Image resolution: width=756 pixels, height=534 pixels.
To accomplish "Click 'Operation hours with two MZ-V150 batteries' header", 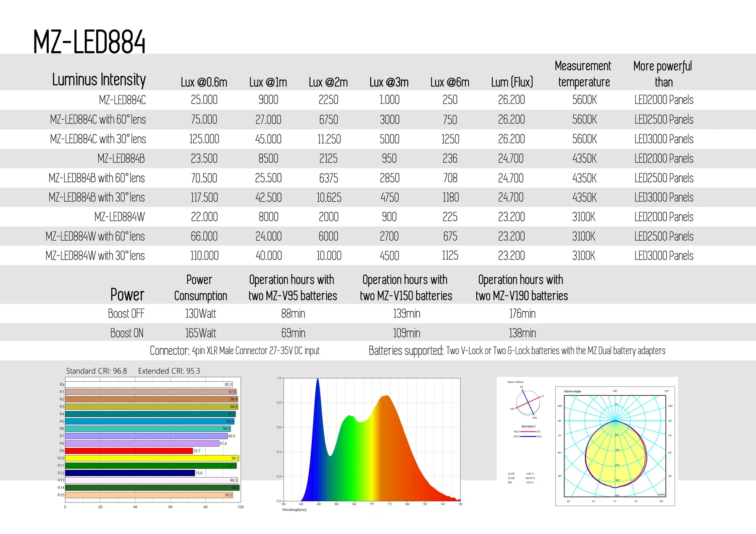I will tap(406, 288).
